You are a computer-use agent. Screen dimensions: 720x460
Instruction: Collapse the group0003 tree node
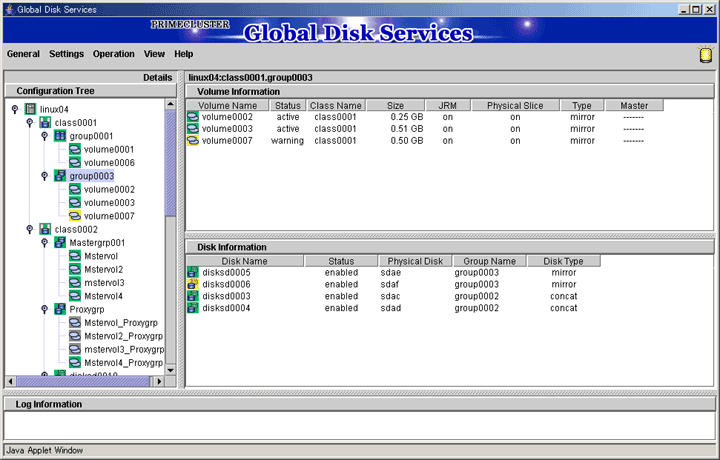44,176
